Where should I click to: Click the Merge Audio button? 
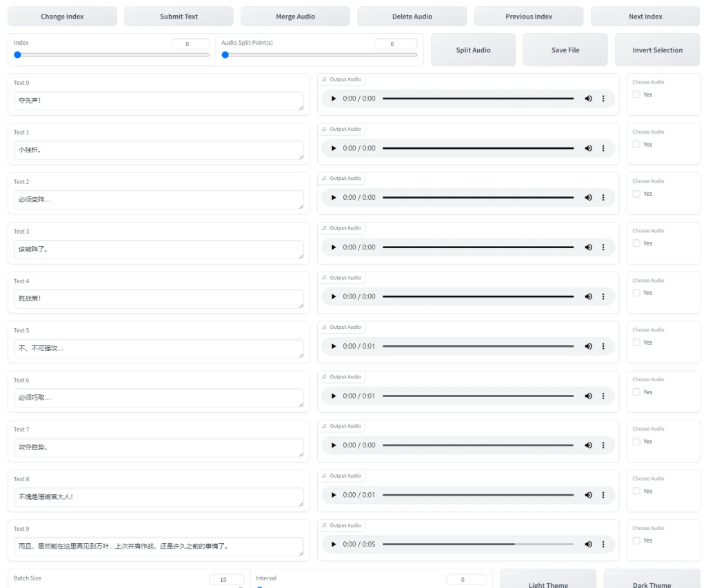(x=295, y=17)
